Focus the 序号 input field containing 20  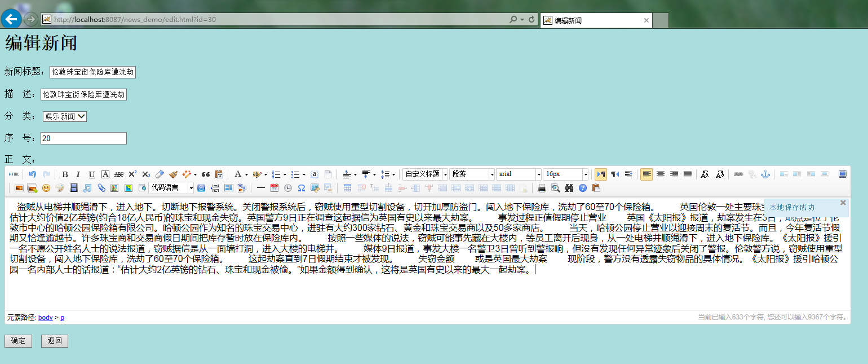pos(83,138)
